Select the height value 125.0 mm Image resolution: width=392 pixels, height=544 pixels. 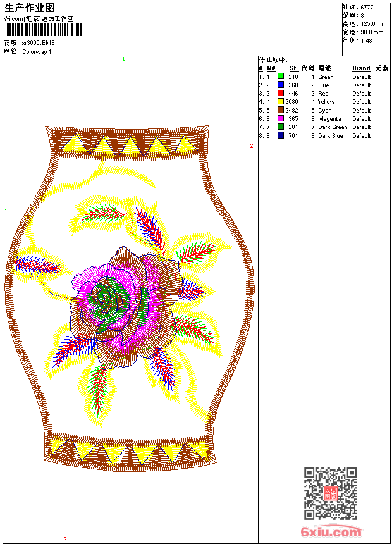pos(374,24)
